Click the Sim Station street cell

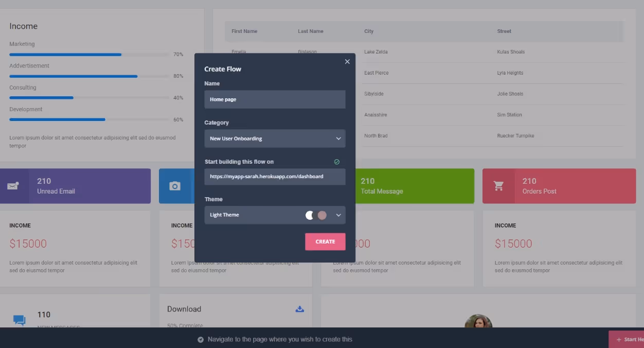coord(509,115)
